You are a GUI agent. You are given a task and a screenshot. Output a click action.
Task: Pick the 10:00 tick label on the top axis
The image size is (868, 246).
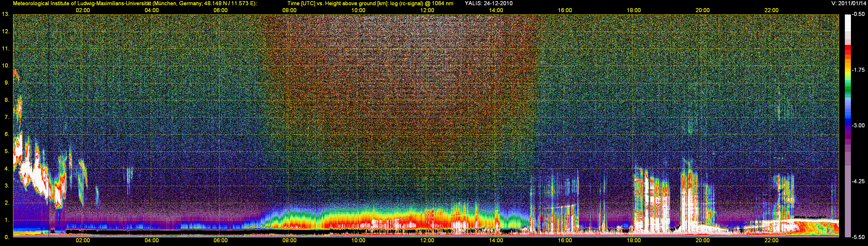coord(358,10)
